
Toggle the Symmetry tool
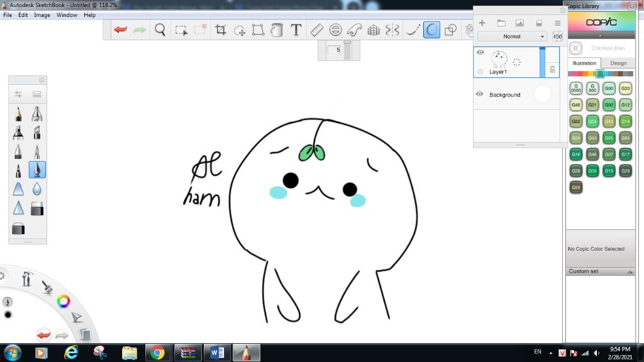click(x=392, y=30)
